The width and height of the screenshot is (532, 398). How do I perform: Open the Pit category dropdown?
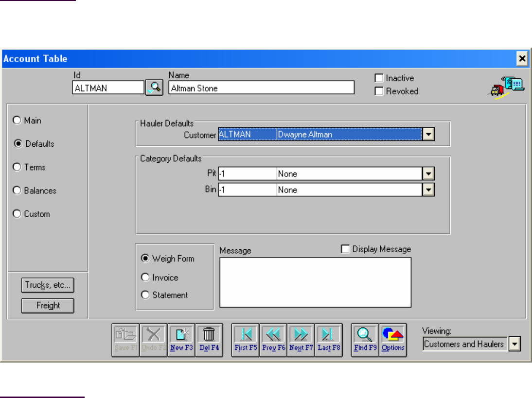coord(428,174)
